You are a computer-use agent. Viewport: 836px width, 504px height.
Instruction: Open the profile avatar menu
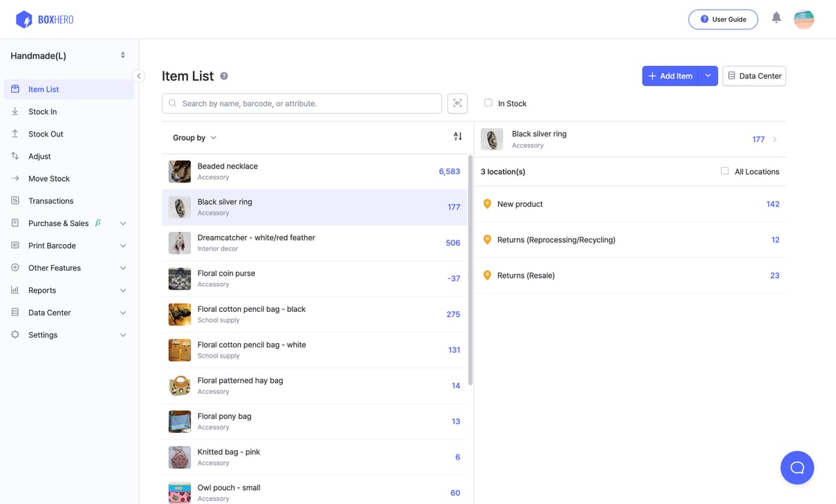(x=804, y=19)
